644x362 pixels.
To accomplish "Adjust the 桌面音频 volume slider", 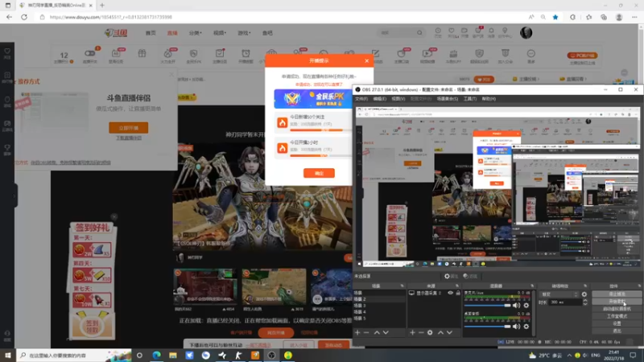I will pos(488,327).
